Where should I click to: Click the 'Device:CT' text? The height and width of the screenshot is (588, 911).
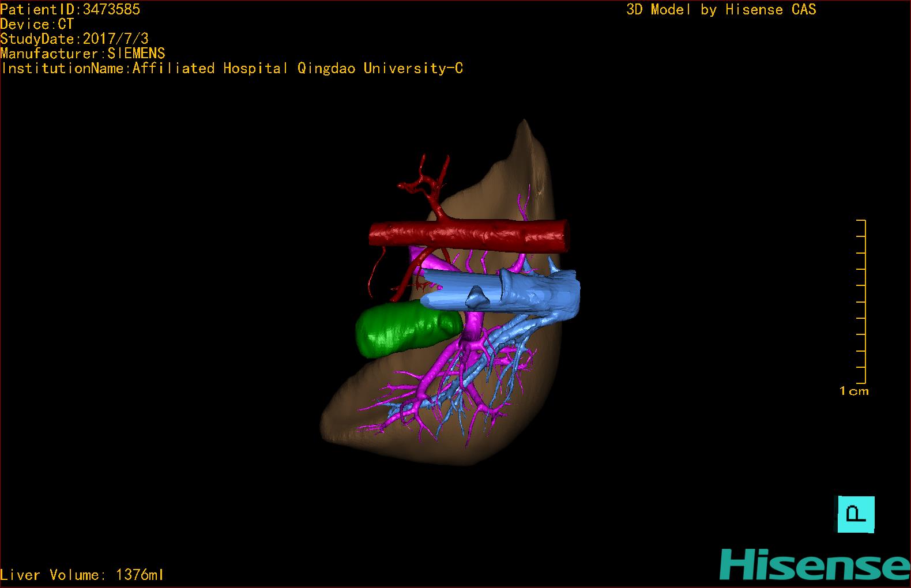[37, 24]
